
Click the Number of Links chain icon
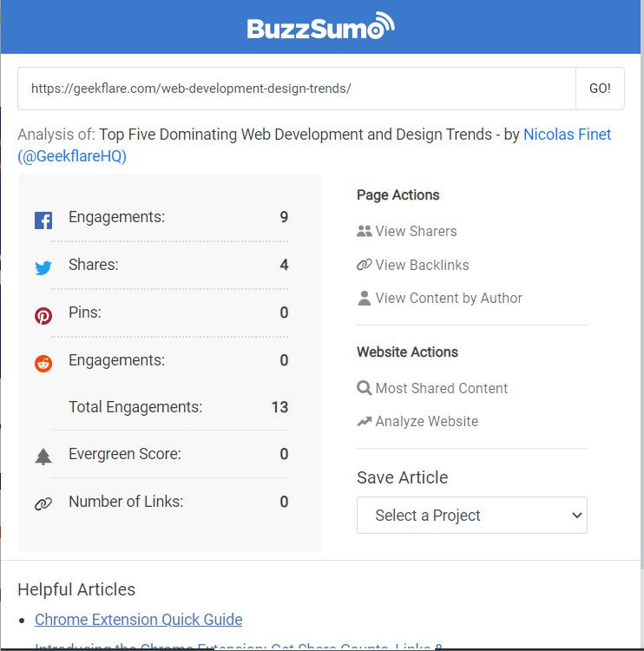pyautogui.click(x=43, y=504)
